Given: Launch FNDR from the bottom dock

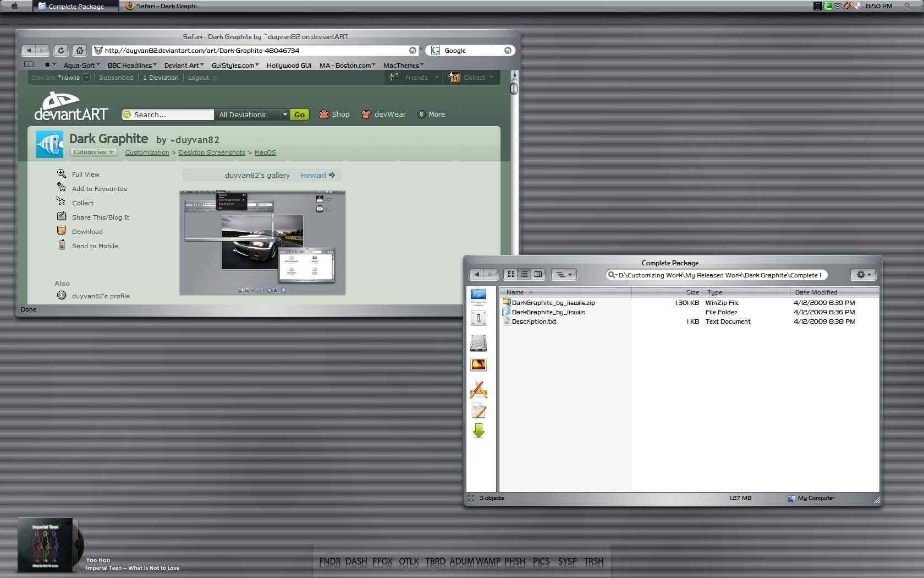Looking at the screenshot, I should coord(329,561).
